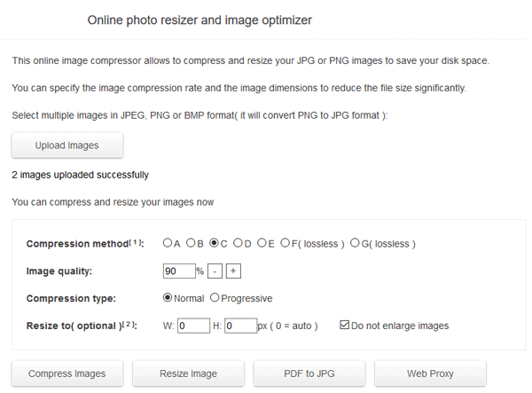Pick compression method E
This screenshot has height=393, width=532.
[x=262, y=243]
